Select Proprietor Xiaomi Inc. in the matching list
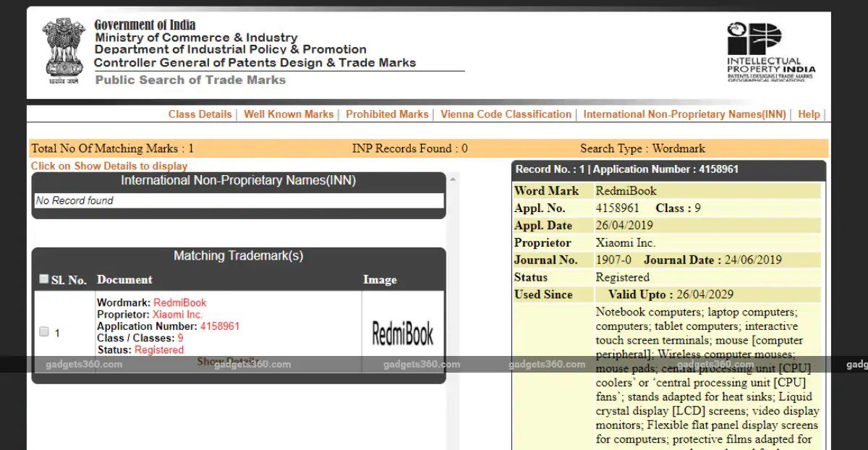868x450 pixels. click(x=177, y=315)
